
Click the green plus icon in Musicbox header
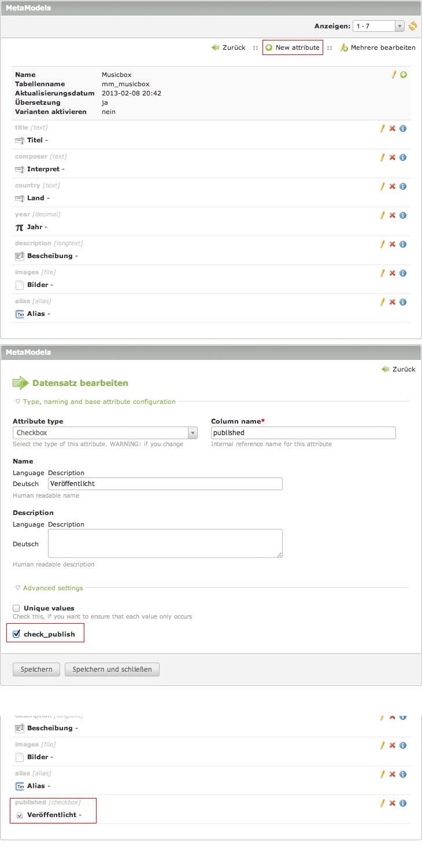(404, 75)
